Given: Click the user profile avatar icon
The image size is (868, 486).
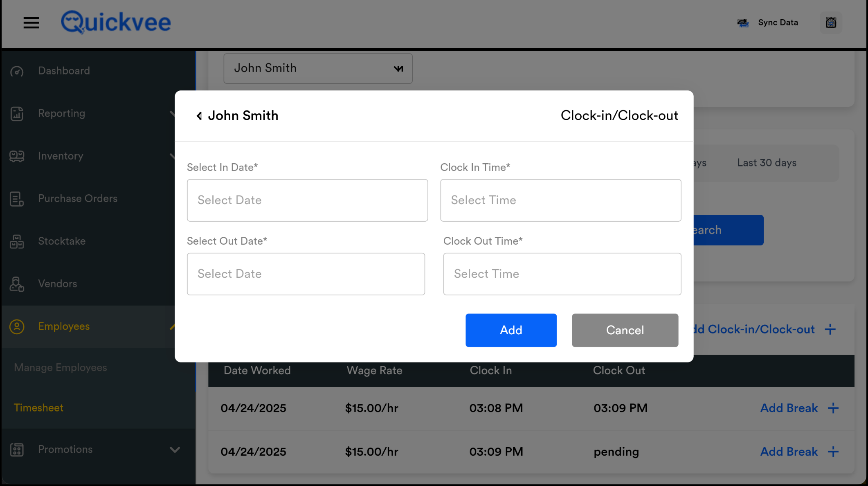Looking at the screenshot, I should pyautogui.click(x=831, y=22).
